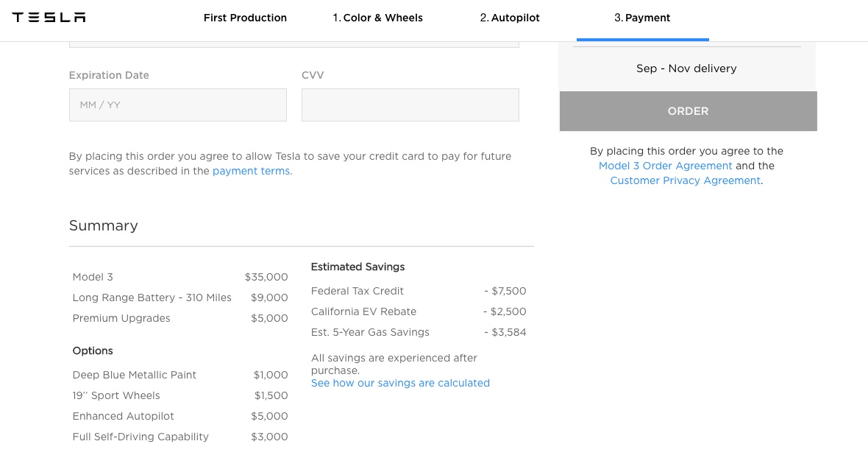The image size is (868, 469).
Task: Select the Model 3 summary row label
Action: pyautogui.click(x=93, y=277)
